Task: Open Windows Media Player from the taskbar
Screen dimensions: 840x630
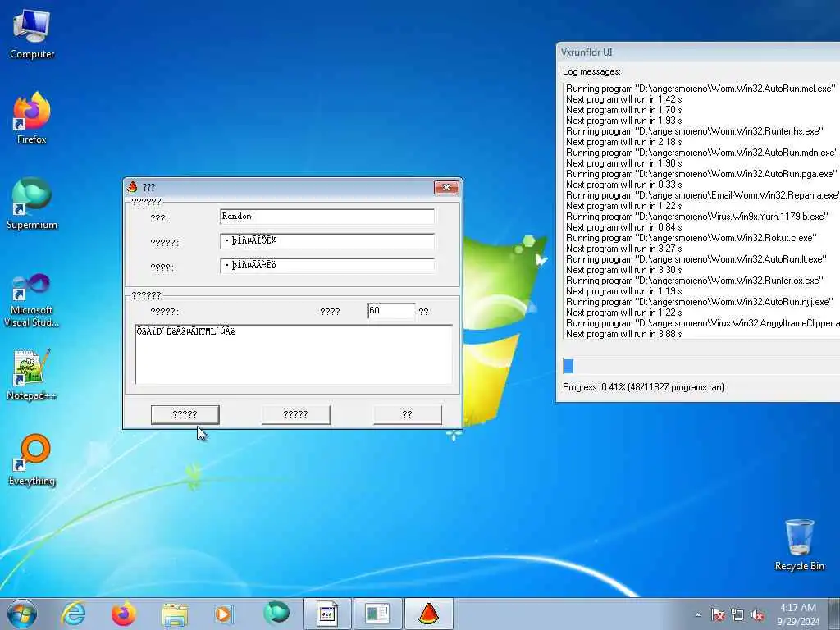Action: 224,614
